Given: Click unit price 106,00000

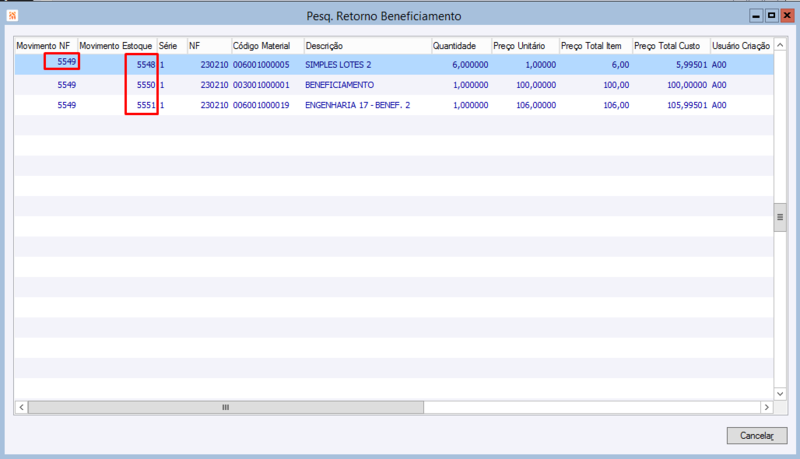Looking at the screenshot, I should [536, 105].
